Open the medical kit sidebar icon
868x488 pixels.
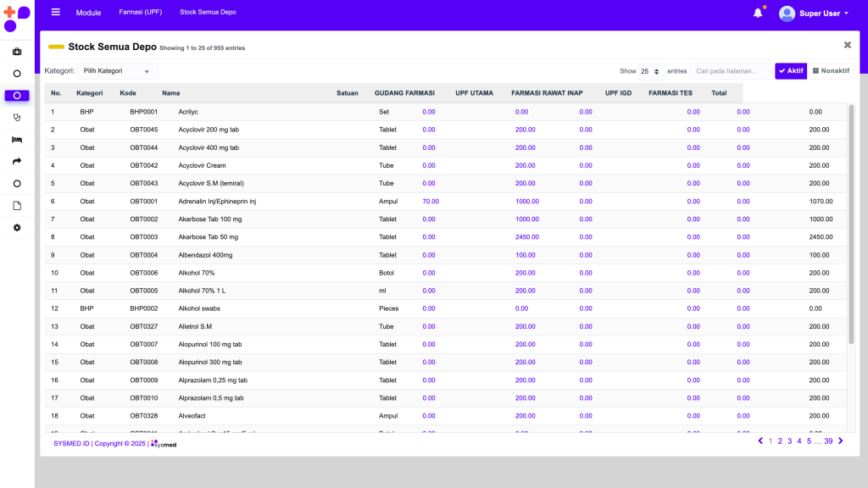(17, 52)
